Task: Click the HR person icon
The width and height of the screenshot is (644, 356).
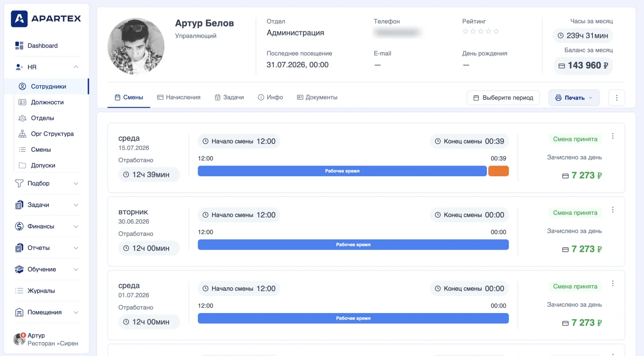Action: point(19,67)
